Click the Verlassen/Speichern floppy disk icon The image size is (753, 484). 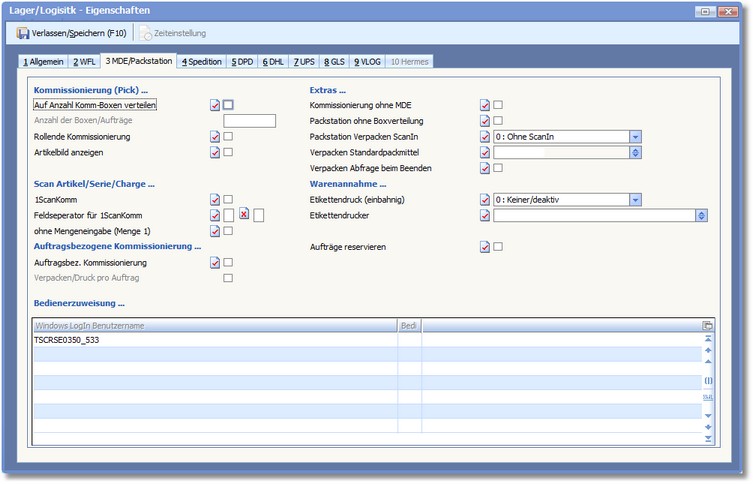pyautogui.click(x=23, y=33)
